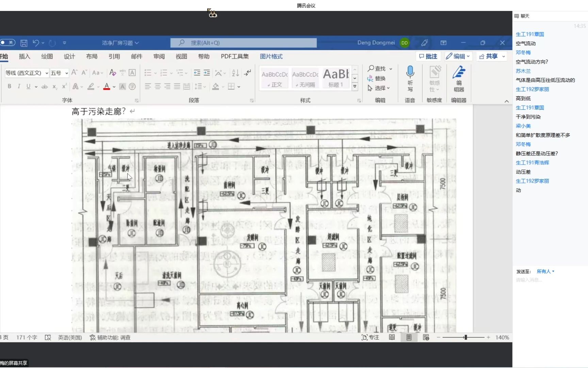588x368 pixels.
Task: Toggle superscript formatting
Action: [64, 87]
